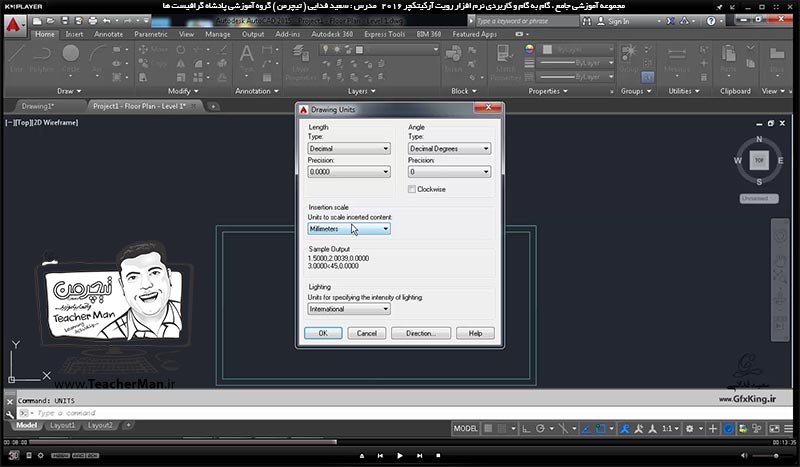Click the KMPlayer play button

coord(399,455)
